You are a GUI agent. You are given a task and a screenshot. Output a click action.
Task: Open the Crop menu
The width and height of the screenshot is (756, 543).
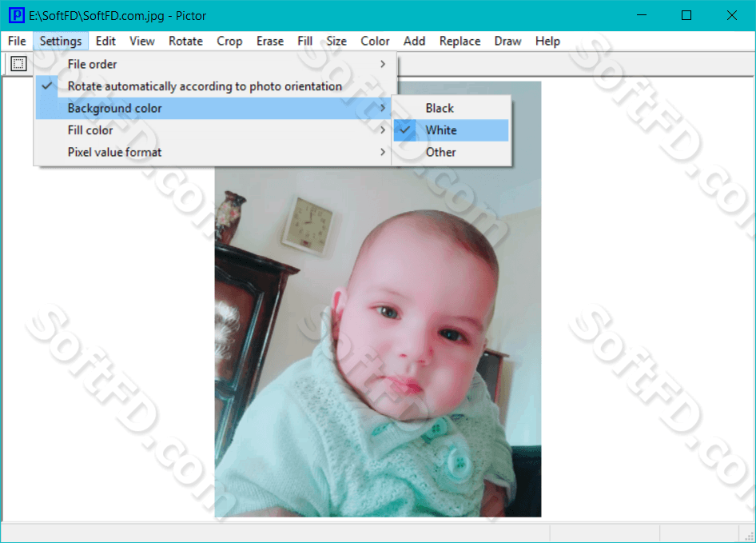(x=229, y=41)
